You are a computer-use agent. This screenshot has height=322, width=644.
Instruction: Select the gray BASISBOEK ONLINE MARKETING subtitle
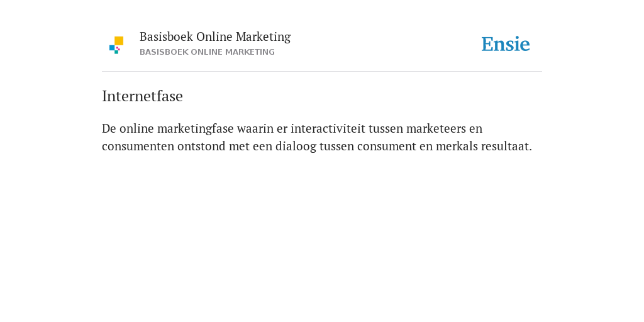(207, 52)
